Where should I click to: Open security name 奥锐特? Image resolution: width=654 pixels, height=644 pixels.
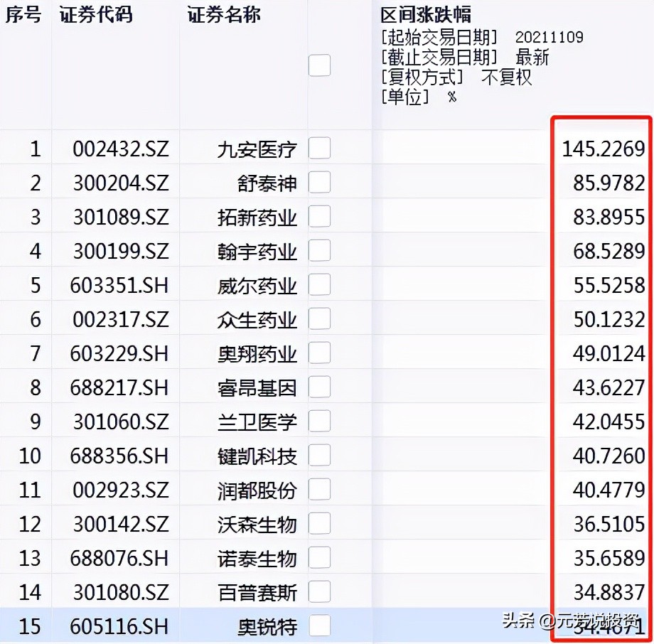(x=267, y=628)
